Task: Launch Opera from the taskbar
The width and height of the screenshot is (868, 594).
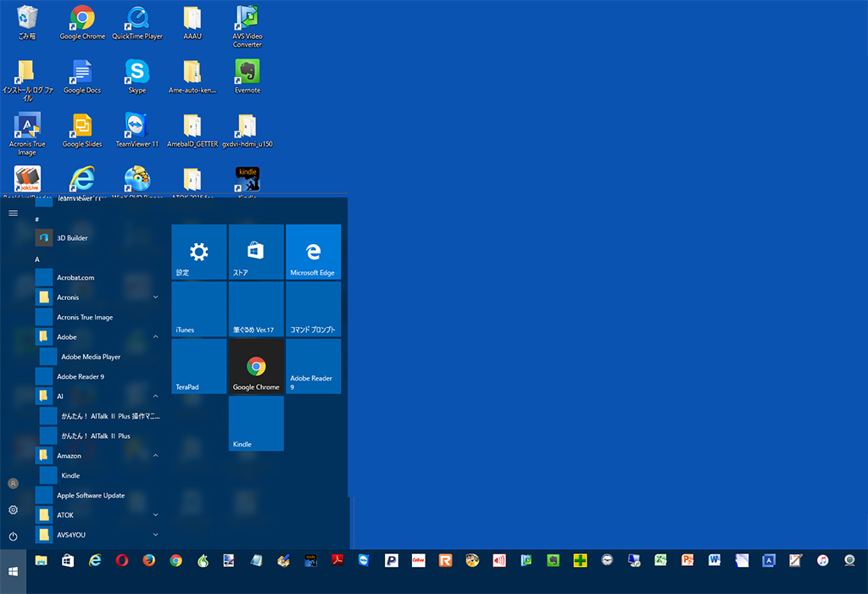Action: click(122, 560)
